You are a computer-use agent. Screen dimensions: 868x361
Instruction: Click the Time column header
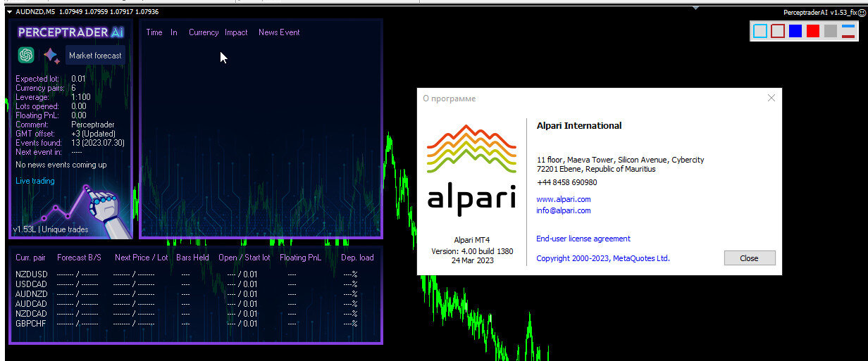tap(154, 32)
